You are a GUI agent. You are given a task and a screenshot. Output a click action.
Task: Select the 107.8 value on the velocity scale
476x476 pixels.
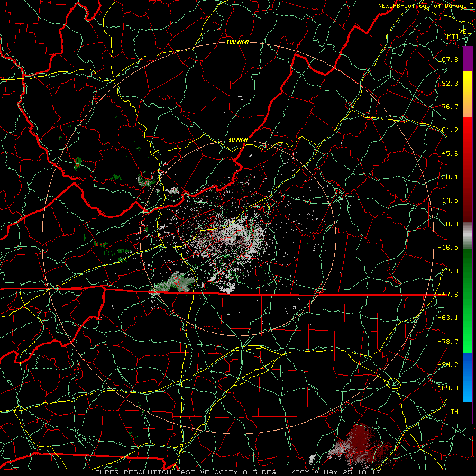point(448,59)
